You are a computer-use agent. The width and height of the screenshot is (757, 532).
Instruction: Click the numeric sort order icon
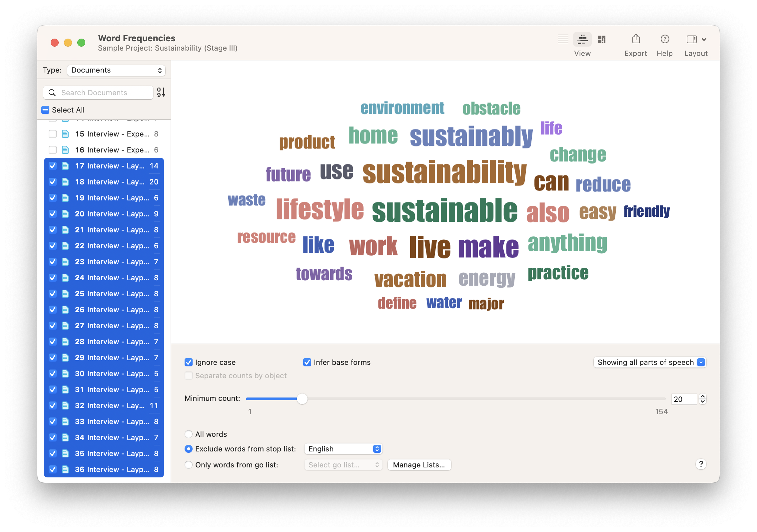pyautogui.click(x=161, y=92)
